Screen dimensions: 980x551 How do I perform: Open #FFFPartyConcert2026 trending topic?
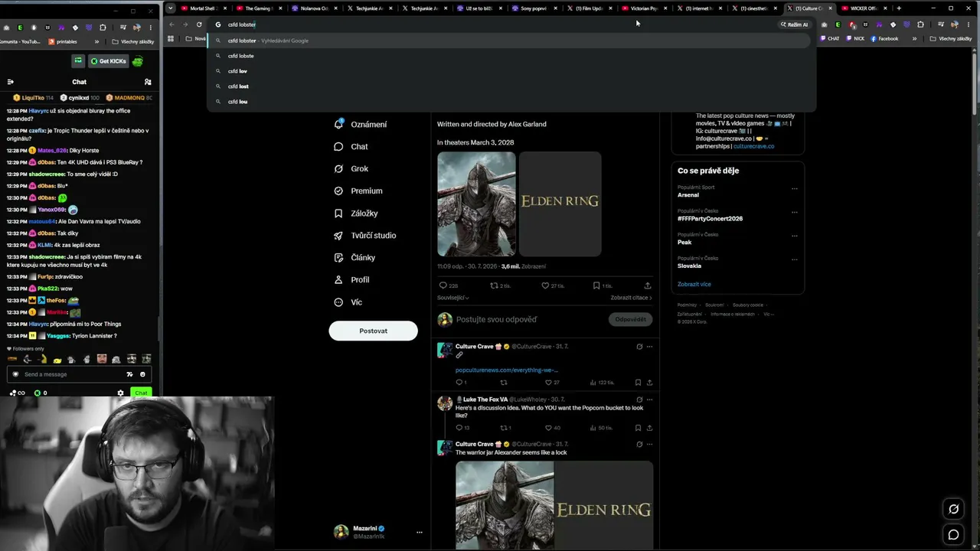pos(710,219)
